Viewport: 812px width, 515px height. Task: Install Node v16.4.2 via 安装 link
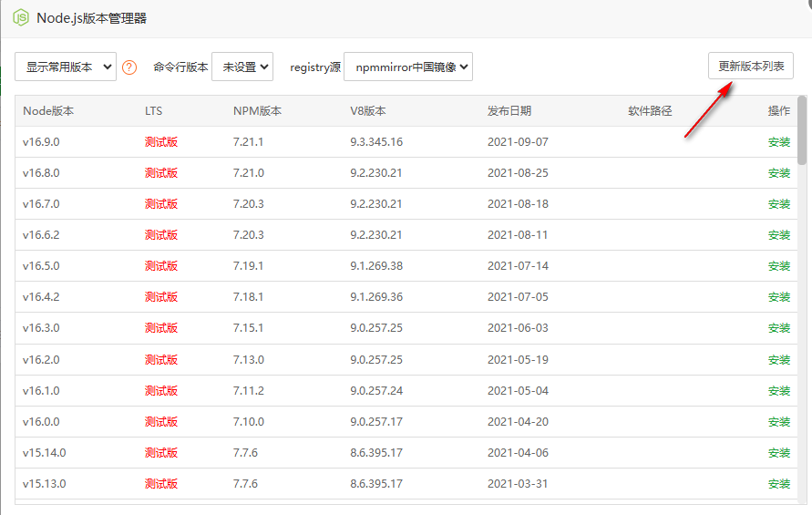pos(779,297)
